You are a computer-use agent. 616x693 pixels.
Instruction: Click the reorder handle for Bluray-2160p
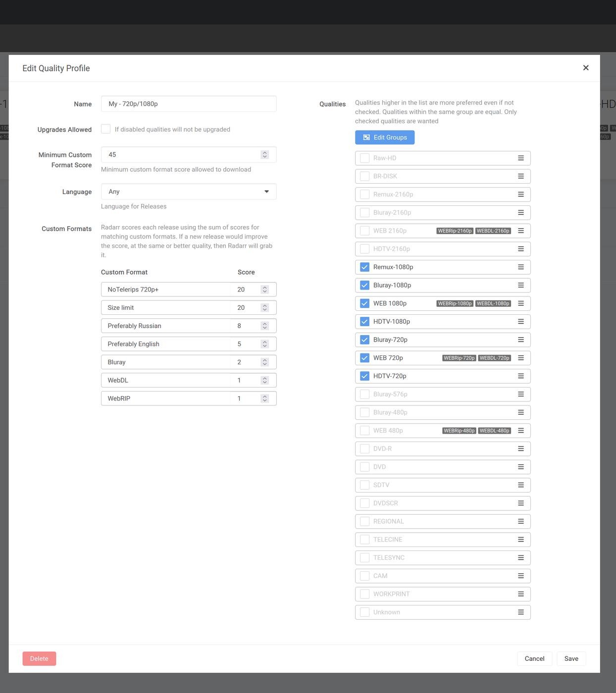pos(520,213)
